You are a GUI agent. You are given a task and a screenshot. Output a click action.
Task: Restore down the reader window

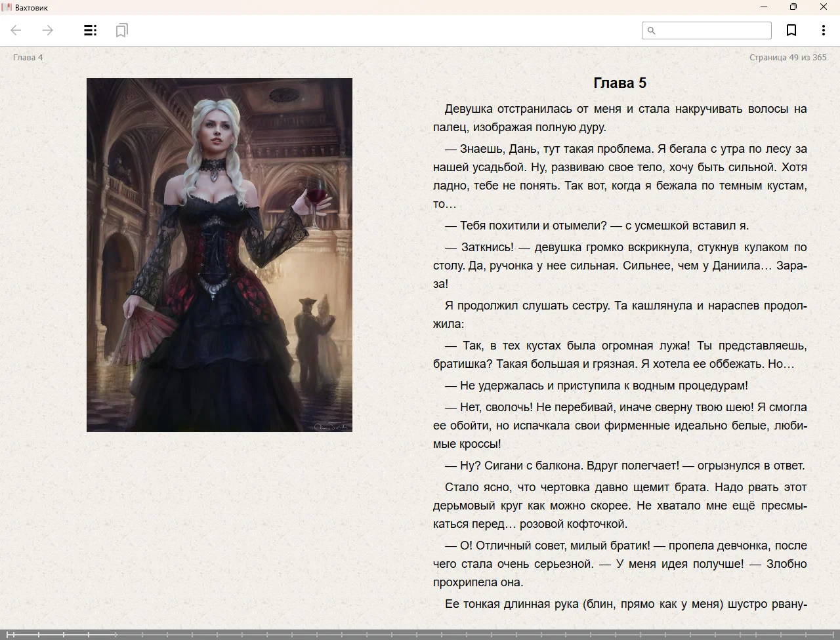[x=793, y=7]
